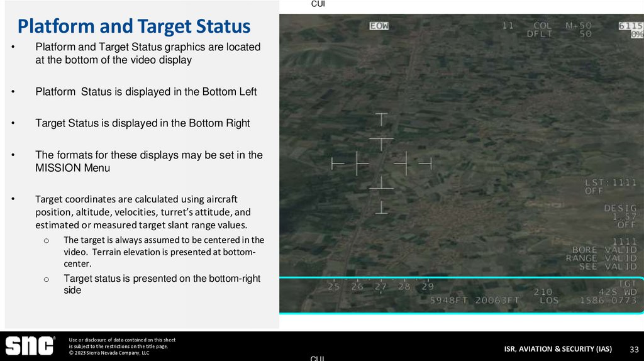
Task: Click the DESIG label in video overlay
Action: [620, 208]
